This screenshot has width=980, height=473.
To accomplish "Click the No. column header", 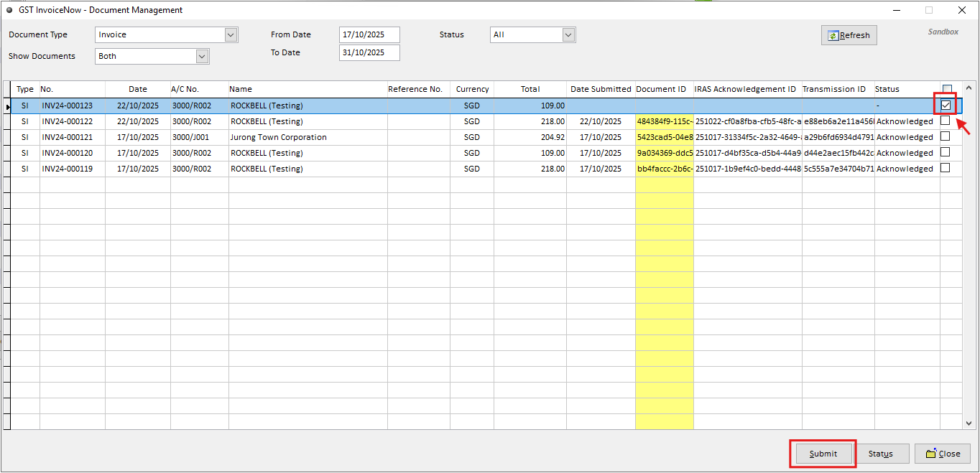I will click(72, 89).
